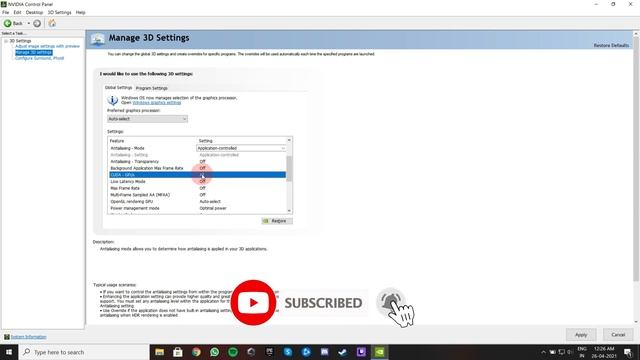Image resolution: width=640 pixels, height=360 pixels.
Task: Open the Desktop menu
Action: (34, 12)
